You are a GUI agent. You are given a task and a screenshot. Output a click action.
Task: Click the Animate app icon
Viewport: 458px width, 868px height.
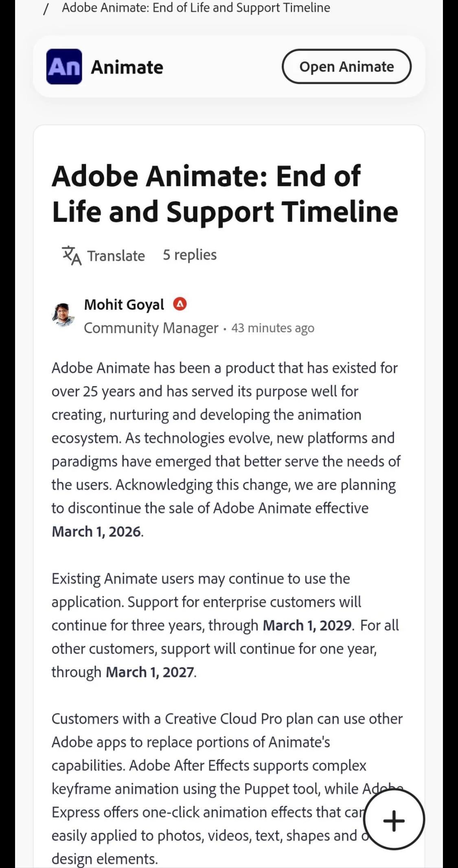(64, 67)
